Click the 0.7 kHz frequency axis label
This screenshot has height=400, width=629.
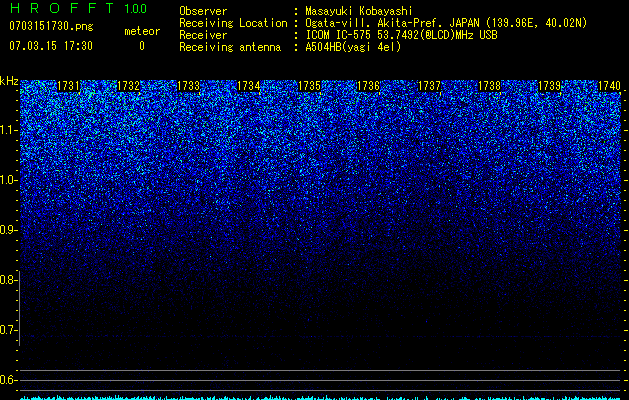tap(8, 330)
